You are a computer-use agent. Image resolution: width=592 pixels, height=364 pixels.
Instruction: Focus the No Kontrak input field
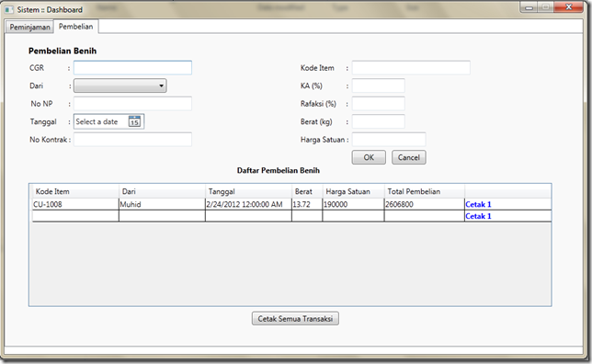[x=132, y=140]
